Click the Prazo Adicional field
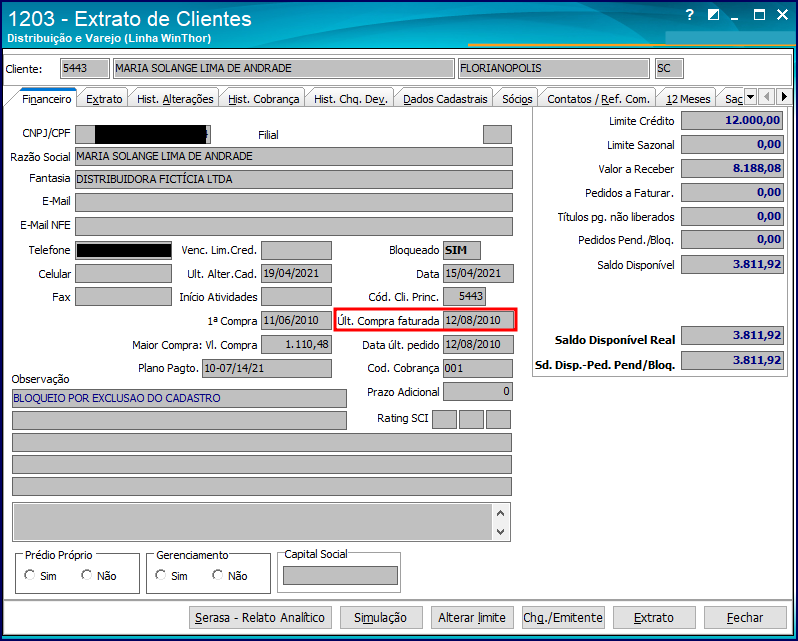The width and height of the screenshot is (798, 641). [478, 392]
